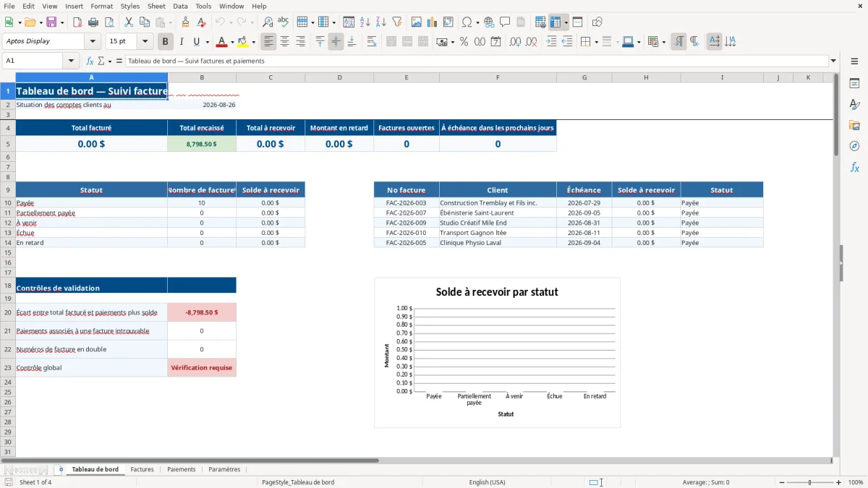Toggle Italic formatting
868x488 pixels.
pyautogui.click(x=182, y=42)
